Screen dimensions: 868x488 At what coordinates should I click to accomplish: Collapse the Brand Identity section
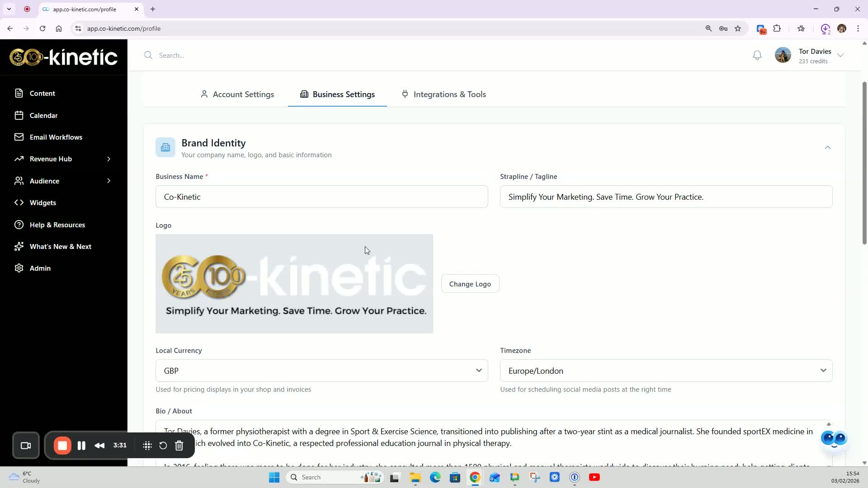coord(828,148)
